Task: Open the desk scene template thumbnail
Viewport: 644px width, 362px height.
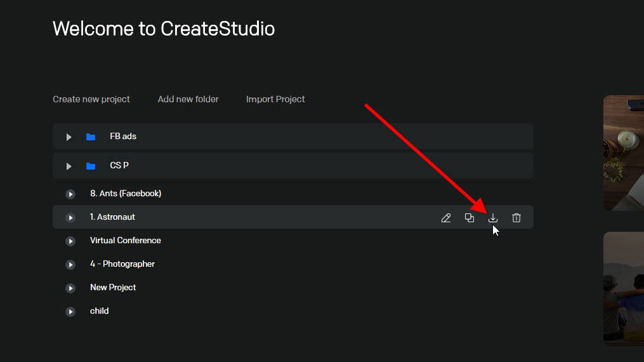Action: pyautogui.click(x=624, y=153)
